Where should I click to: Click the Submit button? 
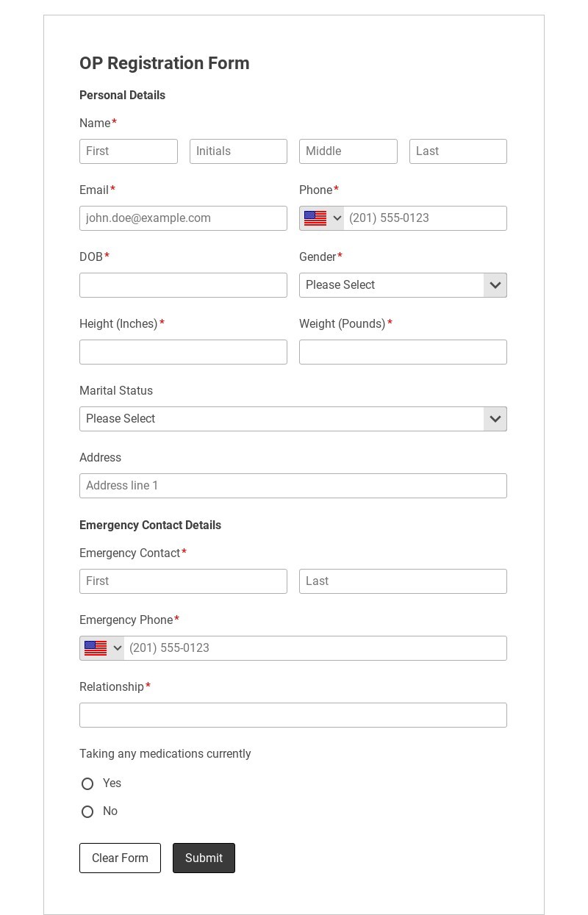(204, 858)
